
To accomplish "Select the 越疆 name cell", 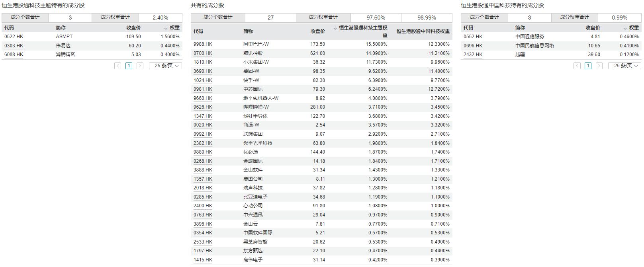I will (x=520, y=55).
